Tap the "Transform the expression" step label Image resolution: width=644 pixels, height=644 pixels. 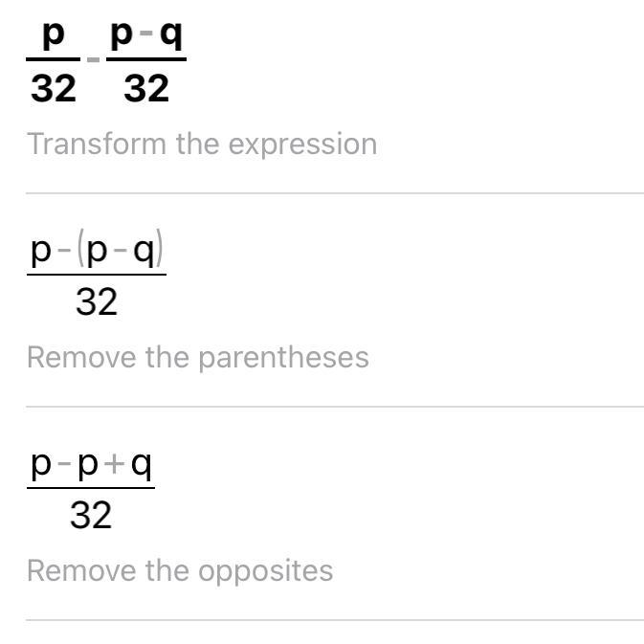[202, 144]
